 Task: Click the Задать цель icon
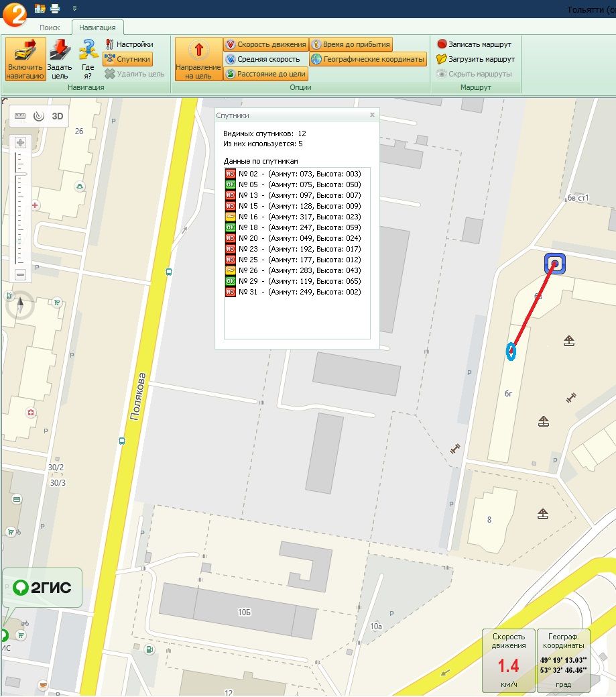pyautogui.click(x=60, y=59)
